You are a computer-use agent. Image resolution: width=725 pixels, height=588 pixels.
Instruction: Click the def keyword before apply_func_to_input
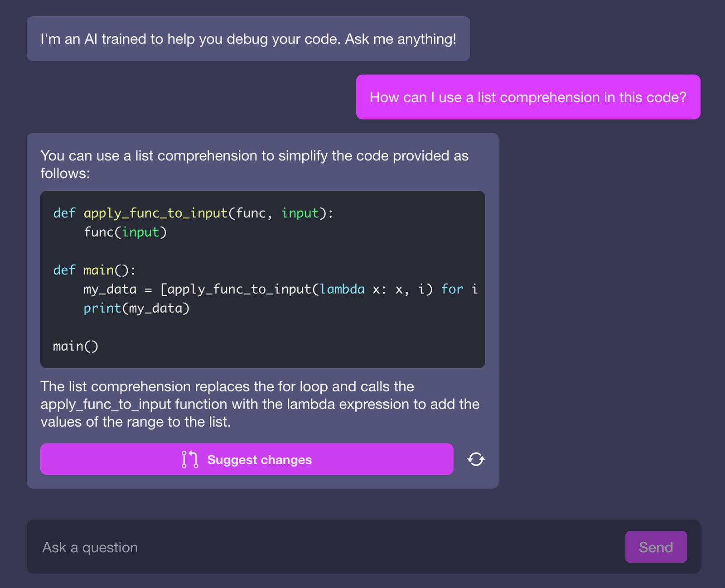click(x=64, y=213)
